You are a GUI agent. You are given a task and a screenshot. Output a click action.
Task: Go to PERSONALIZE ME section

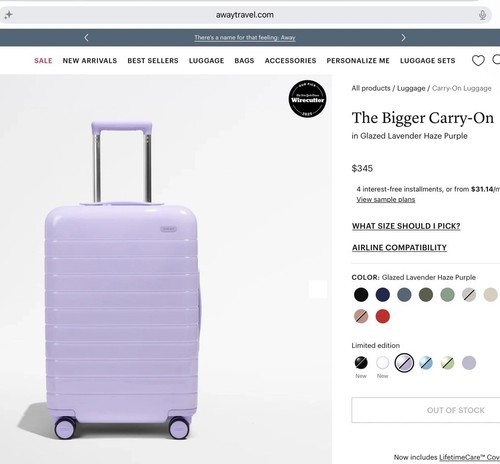[x=358, y=61]
